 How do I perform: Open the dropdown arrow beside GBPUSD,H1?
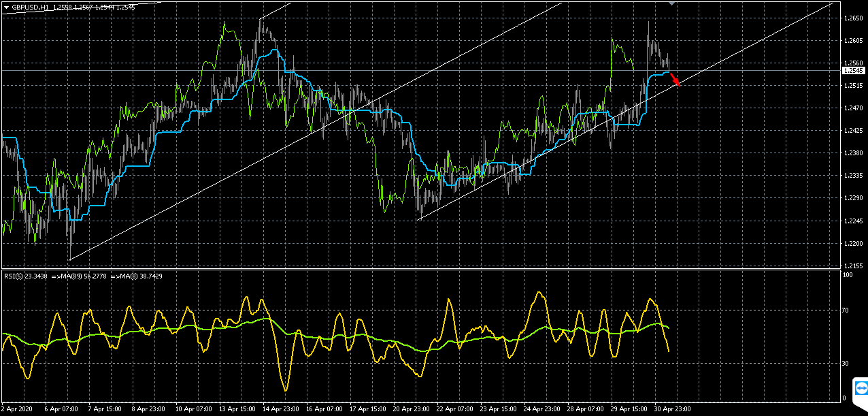point(5,7)
